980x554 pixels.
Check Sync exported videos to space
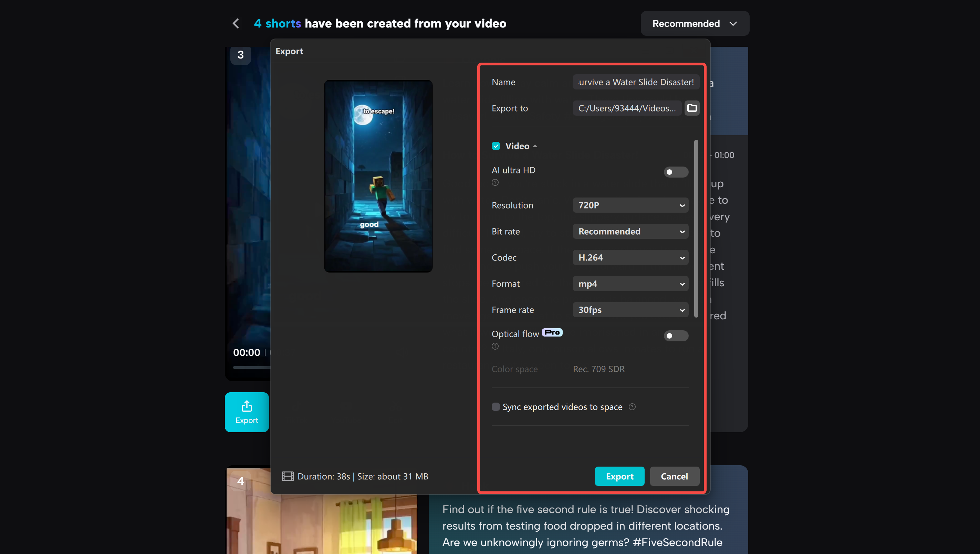(x=496, y=407)
